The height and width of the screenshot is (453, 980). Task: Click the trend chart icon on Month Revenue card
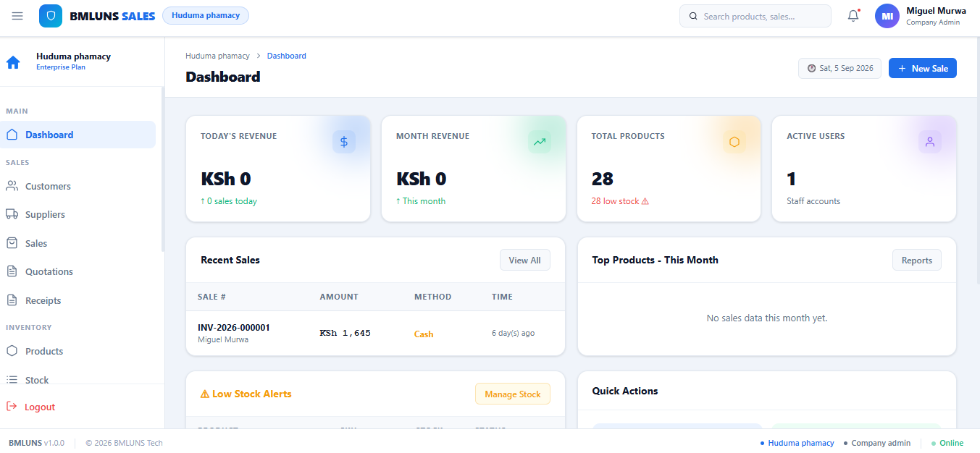pyautogui.click(x=540, y=142)
